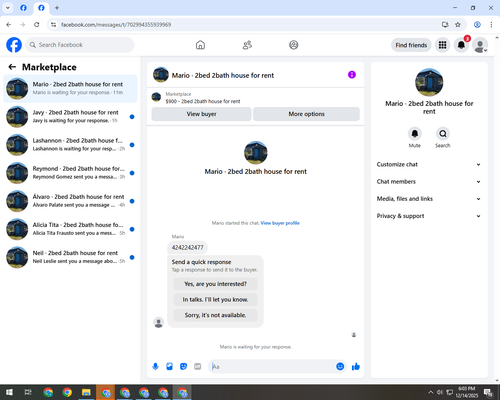Open the Álvaro conversation

[70, 201]
